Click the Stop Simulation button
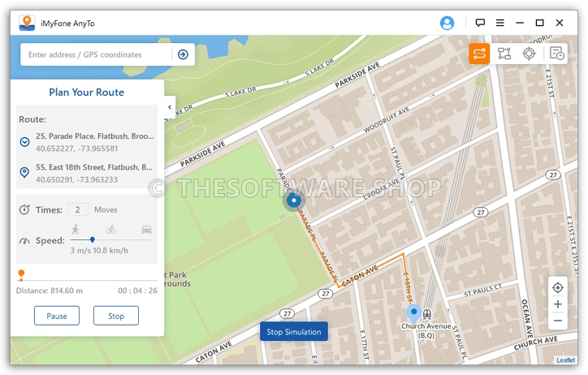588x375 pixels. click(294, 331)
